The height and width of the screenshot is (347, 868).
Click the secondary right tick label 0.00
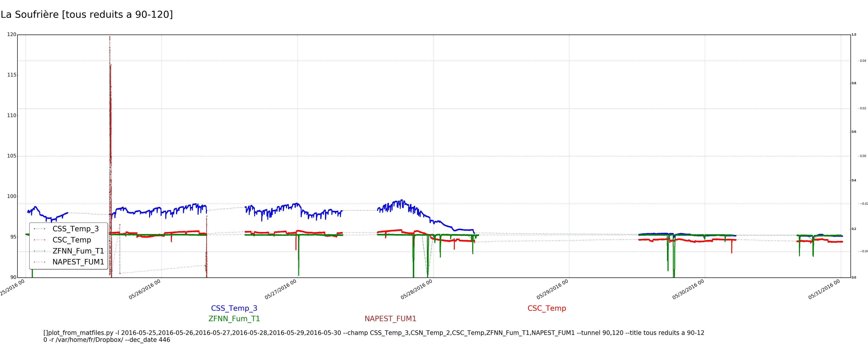click(x=863, y=156)
